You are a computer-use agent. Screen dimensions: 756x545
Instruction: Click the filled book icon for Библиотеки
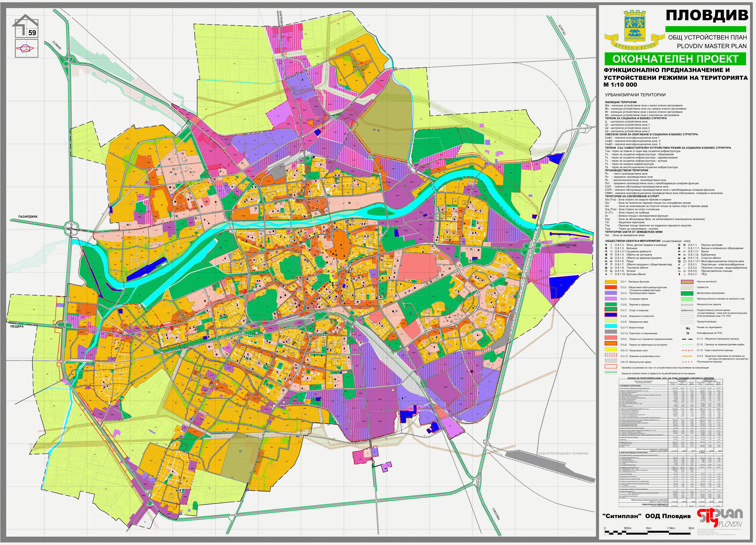pyautogui.click(x=679, y=255)
